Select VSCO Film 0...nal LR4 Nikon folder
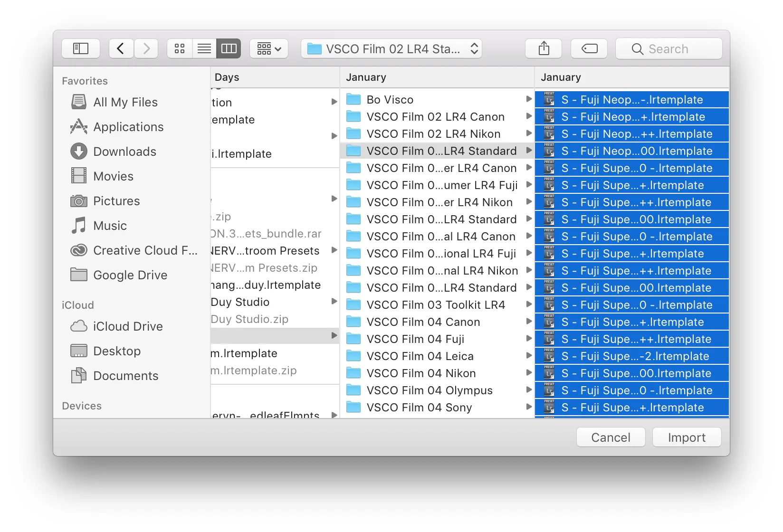 (437, 271)
